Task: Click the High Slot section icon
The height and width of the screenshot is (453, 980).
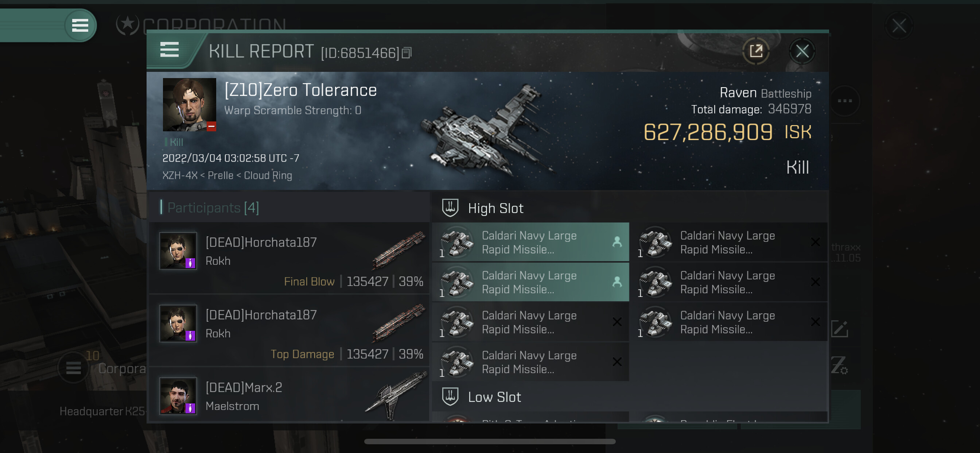Action: [x=450, y=208]
